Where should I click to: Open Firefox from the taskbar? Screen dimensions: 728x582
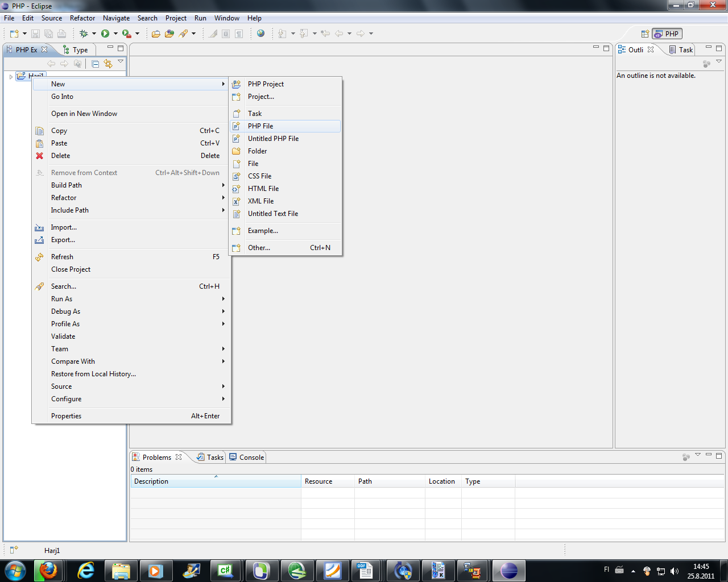(x=48, y=570)
